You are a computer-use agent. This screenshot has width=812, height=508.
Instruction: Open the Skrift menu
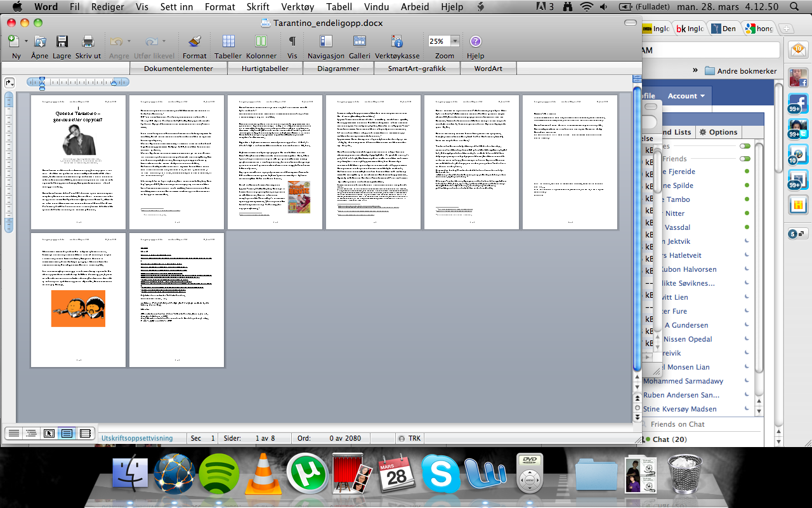(259, 7)
